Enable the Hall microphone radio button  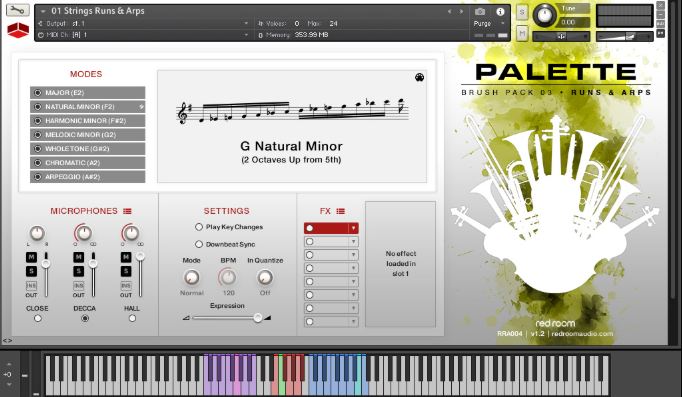[132, 318]
